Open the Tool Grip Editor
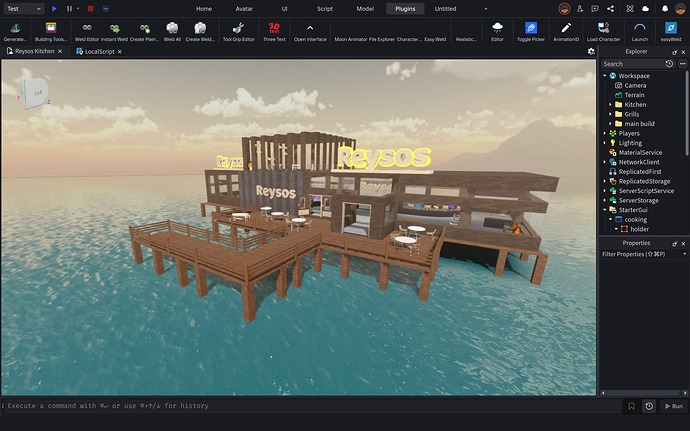This screenshot has height=431, width=690. (x=239, y=32)
